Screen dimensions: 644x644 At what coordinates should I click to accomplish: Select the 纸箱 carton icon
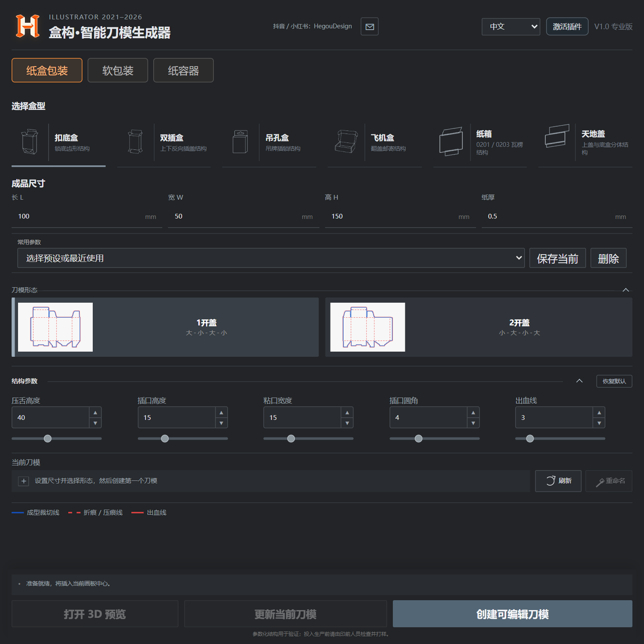coord(451,142)
